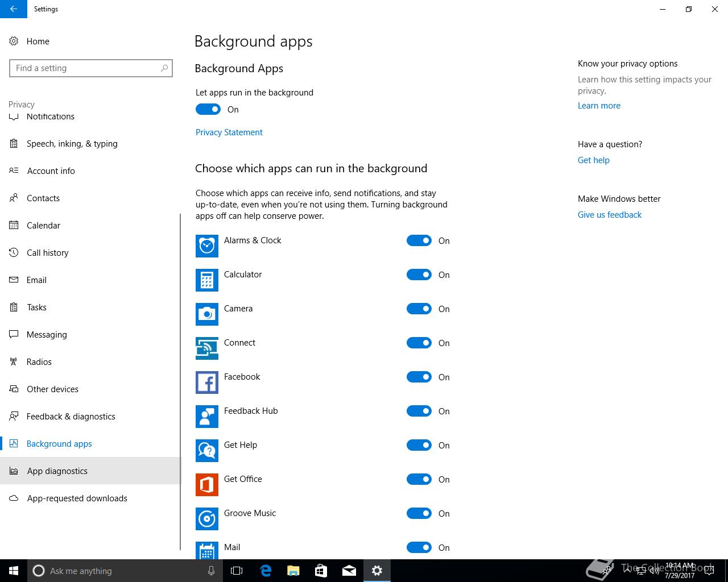
Task: Open App diagnostics settings
Action: [x=90, y=471]
